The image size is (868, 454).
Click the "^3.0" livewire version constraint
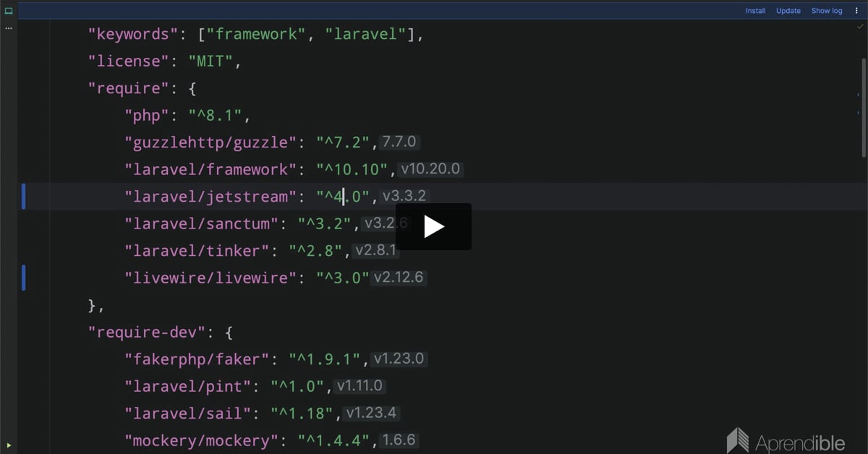point(343,278)
